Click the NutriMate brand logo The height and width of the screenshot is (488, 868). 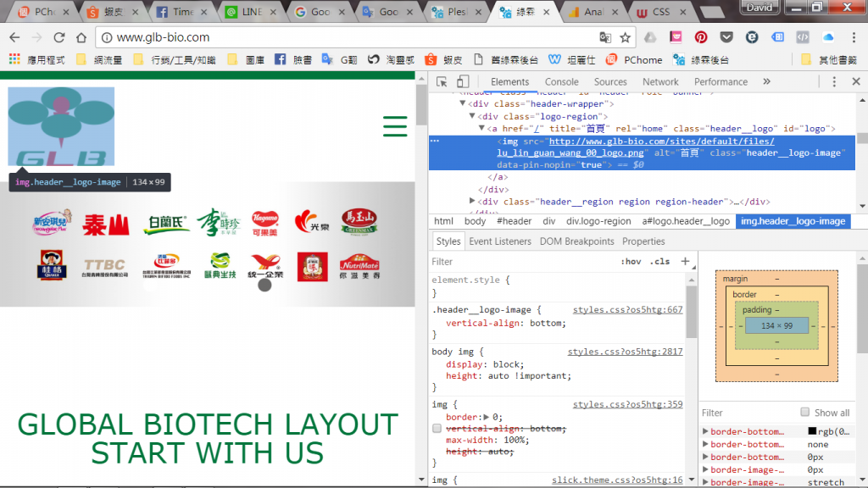[359, 266]
